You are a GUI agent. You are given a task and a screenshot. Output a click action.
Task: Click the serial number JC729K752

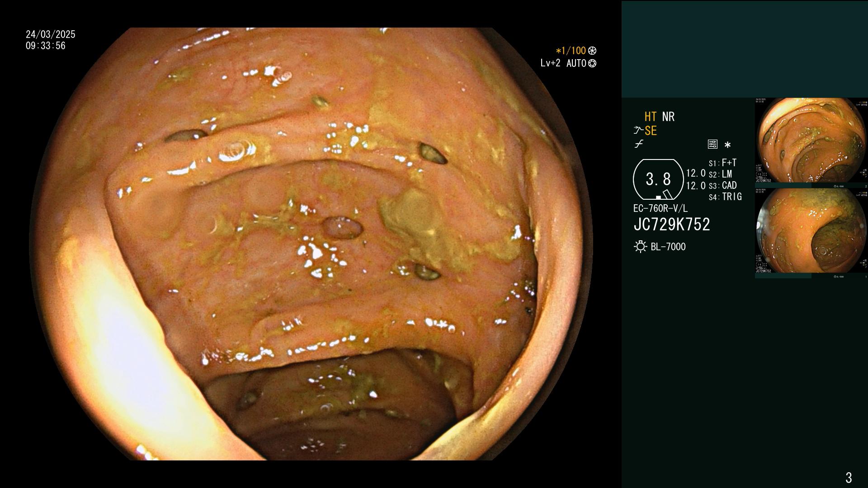672,225
